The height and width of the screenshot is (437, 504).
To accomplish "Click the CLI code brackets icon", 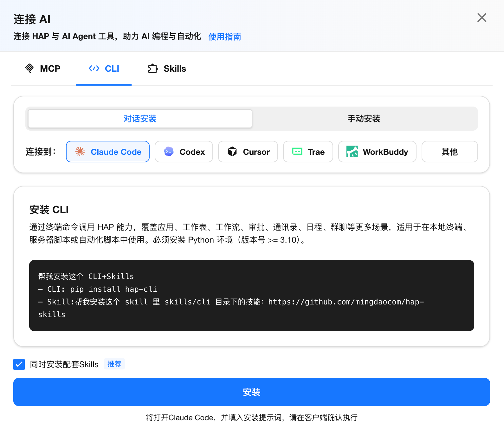I will [94, 68].
